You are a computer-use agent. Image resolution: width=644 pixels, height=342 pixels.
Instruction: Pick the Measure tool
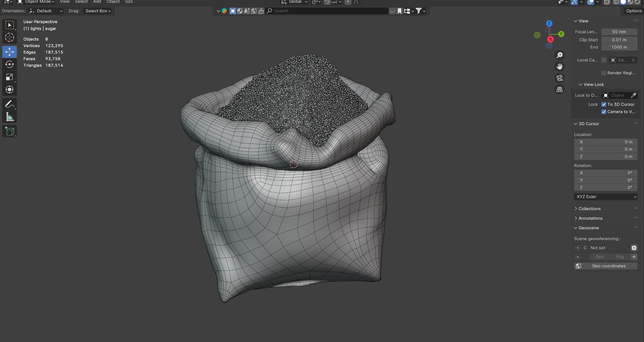(10, 117)
